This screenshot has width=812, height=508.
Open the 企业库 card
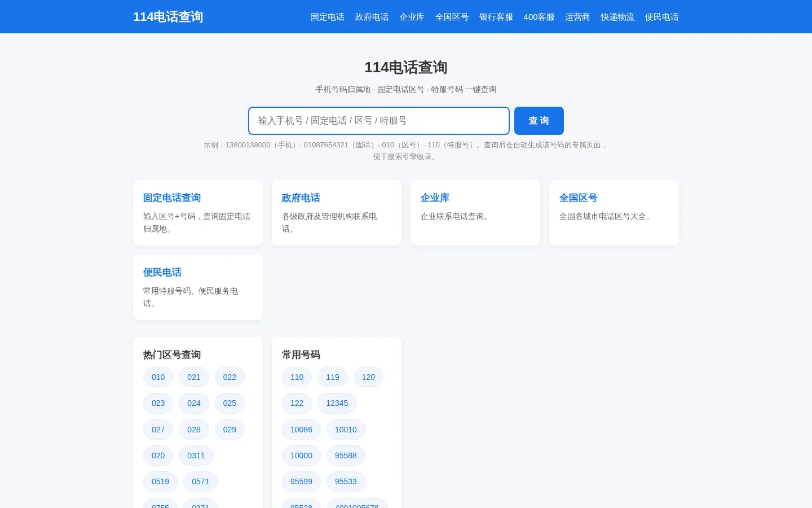[x=475, y=213]
